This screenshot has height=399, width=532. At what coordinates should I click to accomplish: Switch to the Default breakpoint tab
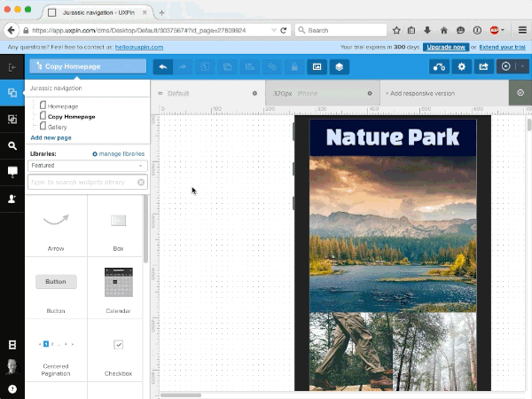pos(207,93)
